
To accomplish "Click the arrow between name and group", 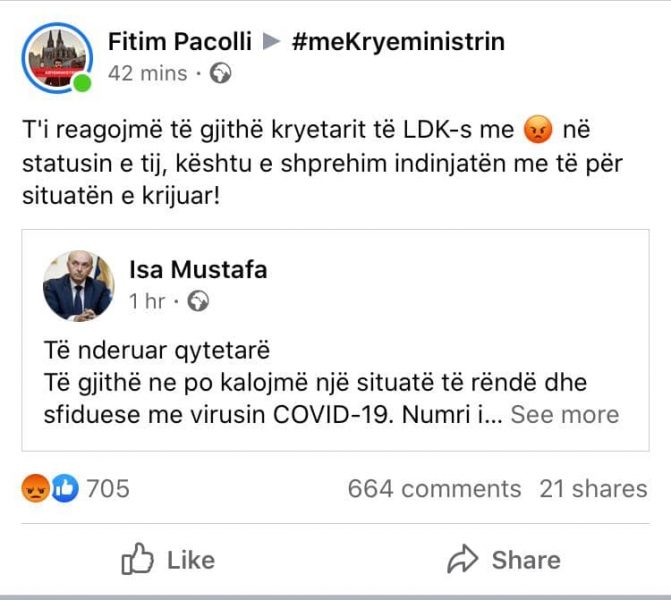I will [272, 42].
